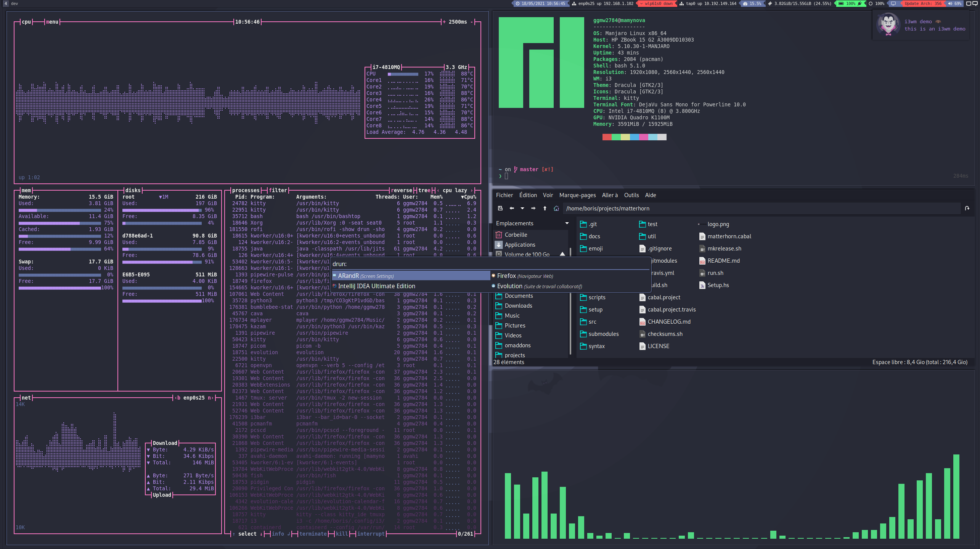The image size is (980, 549).
Task: Click the reload icon beside path bar
Action: click(967, 208)
